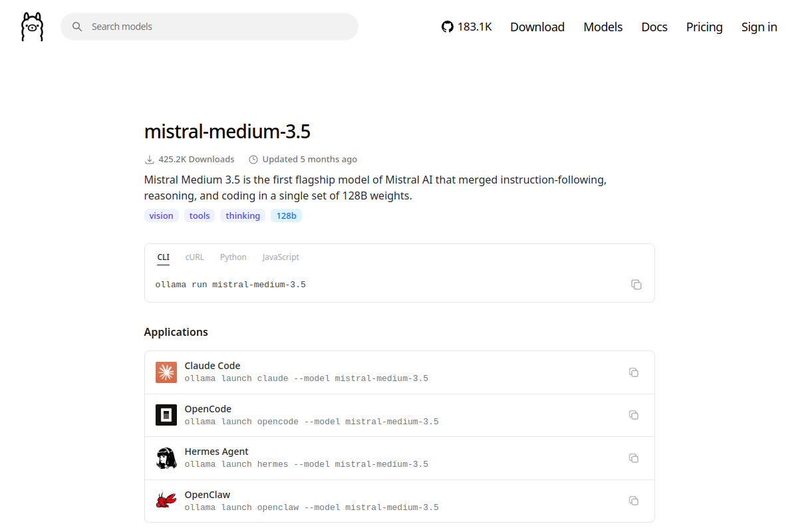798x532 pixels.
Task: Click the ollama launch openclaw command text
Action: coord(312,507)
